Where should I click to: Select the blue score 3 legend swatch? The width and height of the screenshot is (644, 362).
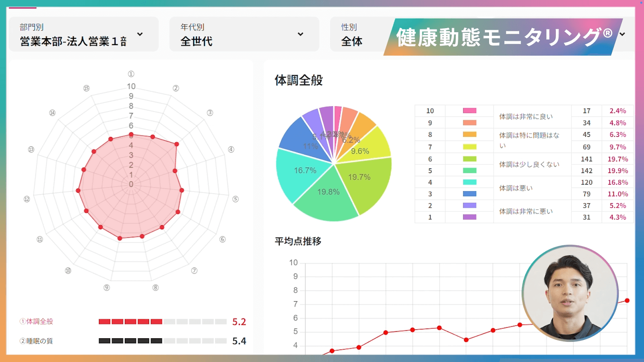click(x=469, y=194)
